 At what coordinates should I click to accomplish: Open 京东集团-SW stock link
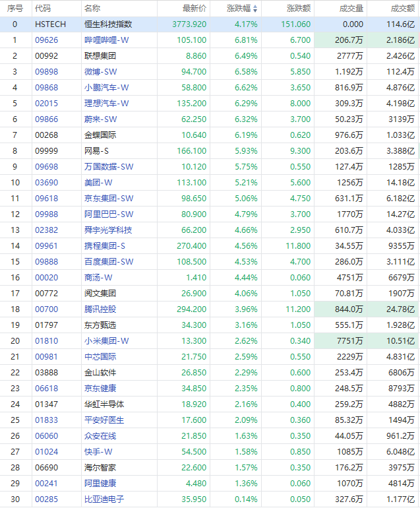(109, 199)
